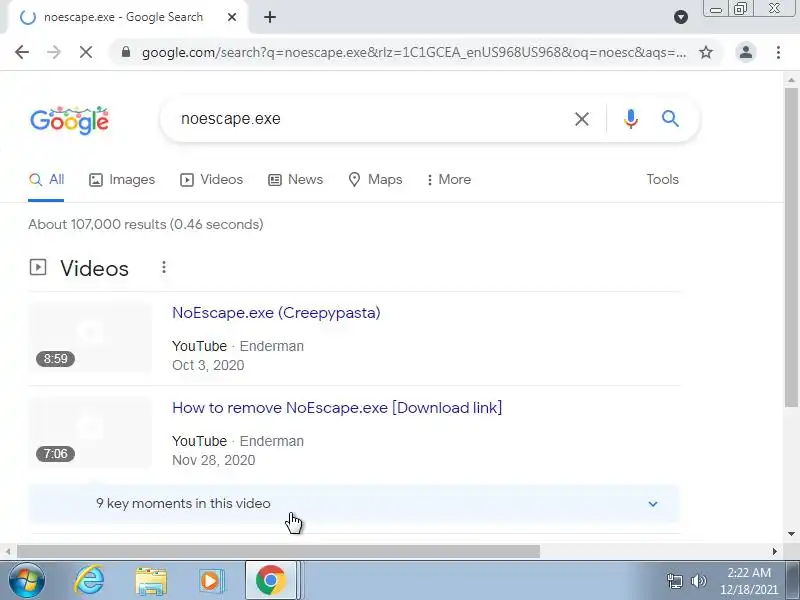View site security lock info
Viewport: 800px width, 600px height.
(126, 52)
